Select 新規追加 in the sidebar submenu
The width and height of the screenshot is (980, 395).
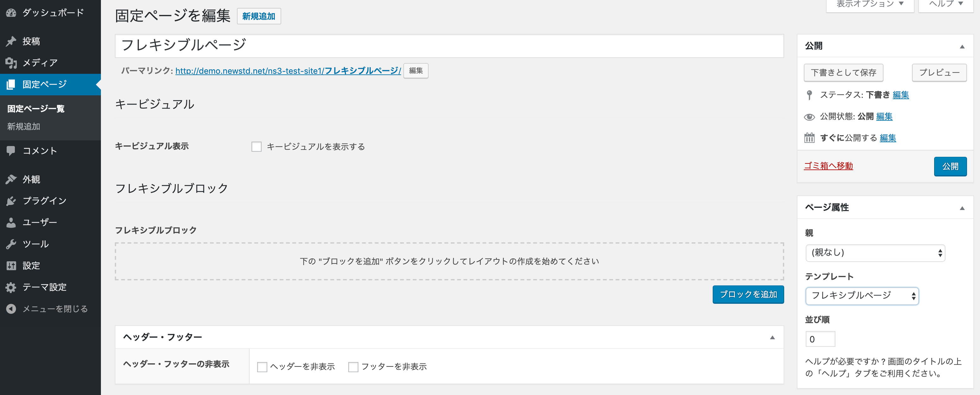24,126
